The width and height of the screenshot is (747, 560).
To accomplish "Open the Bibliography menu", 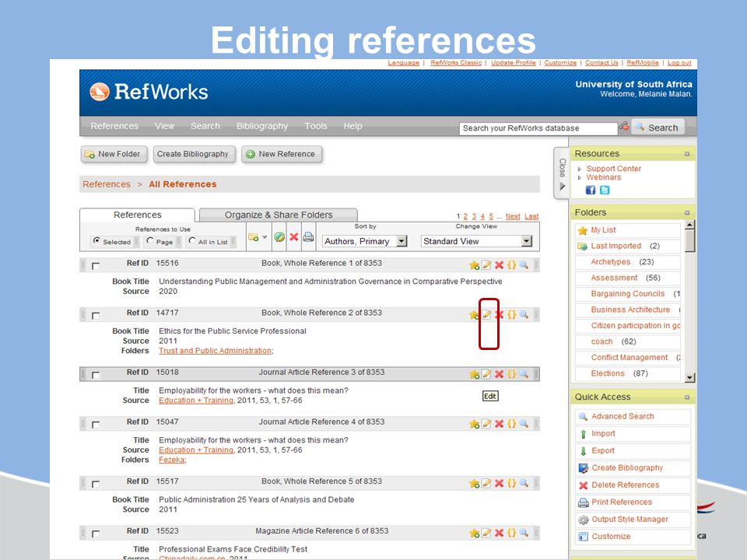I will [x=262, y=126].
